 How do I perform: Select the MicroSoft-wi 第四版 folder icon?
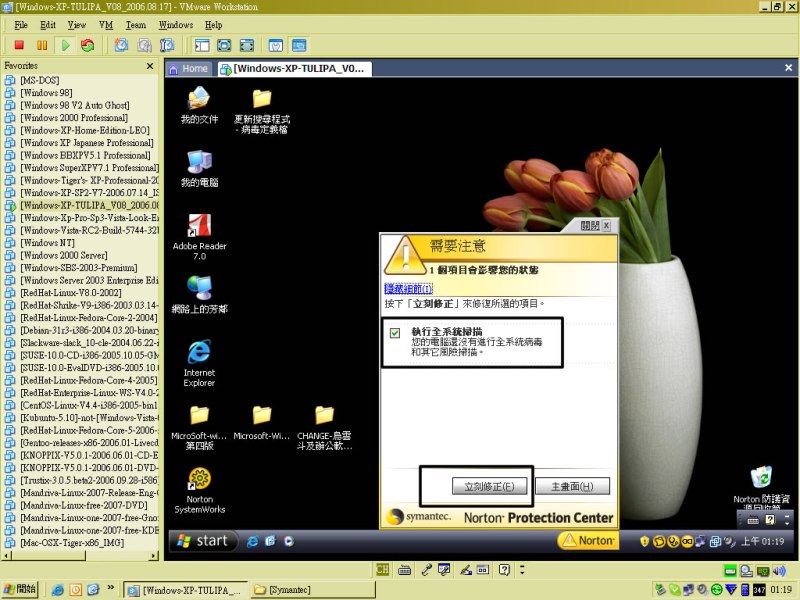click(x=199, y=428)
